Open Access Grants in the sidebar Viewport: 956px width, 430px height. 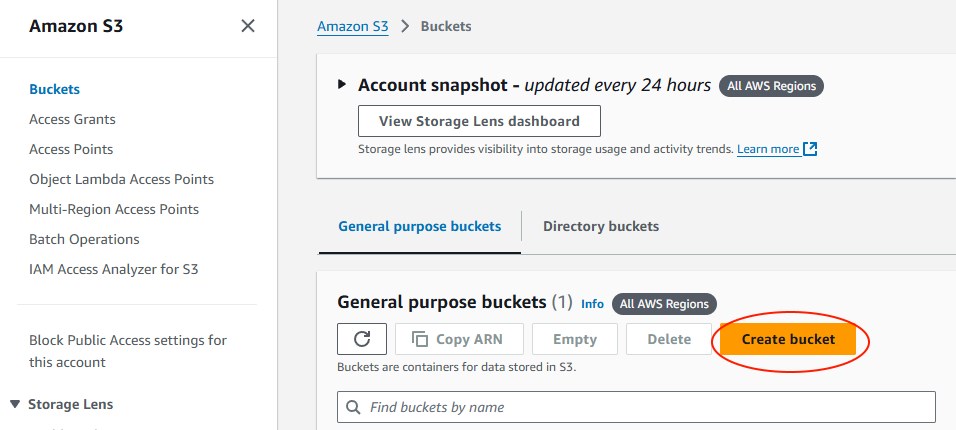coord(72,119)
